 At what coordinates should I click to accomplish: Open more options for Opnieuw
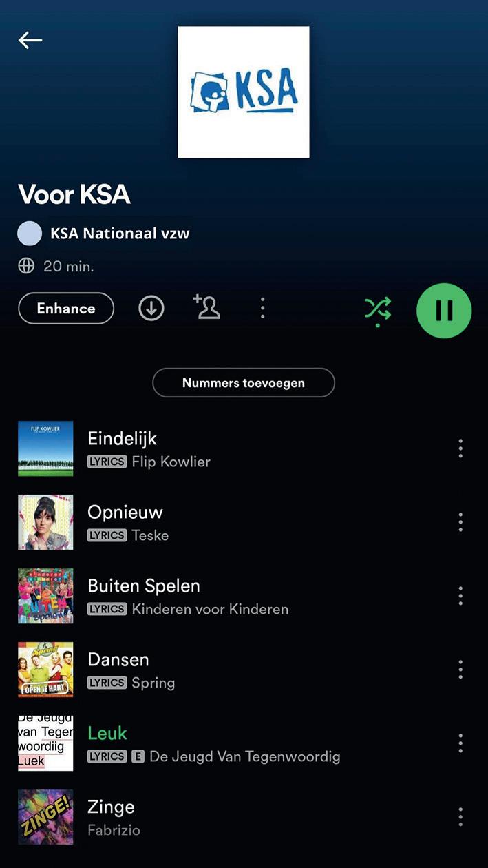(x=460, y=522)
